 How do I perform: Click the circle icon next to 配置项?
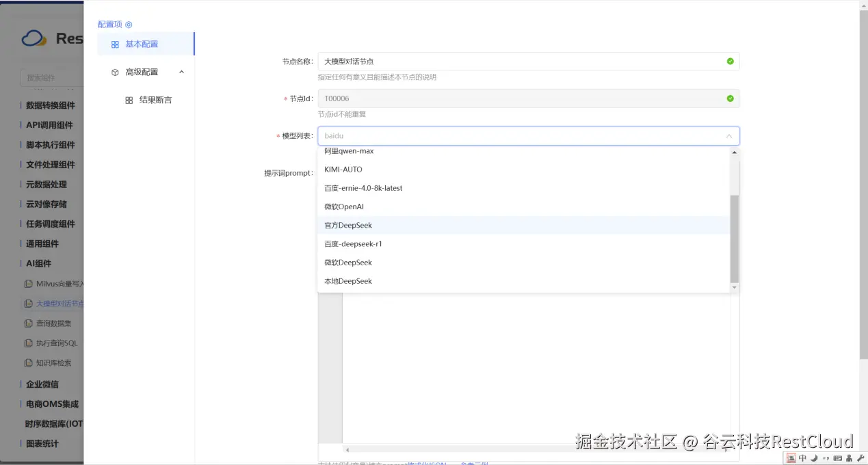[x=129, y=25]
